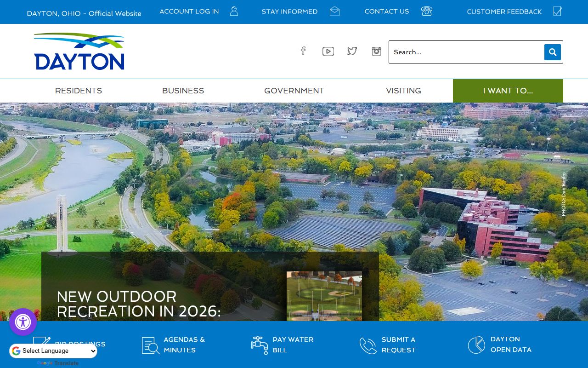Click the Facebook icon
The image size is (588, 368).
(x=303, y=51)
